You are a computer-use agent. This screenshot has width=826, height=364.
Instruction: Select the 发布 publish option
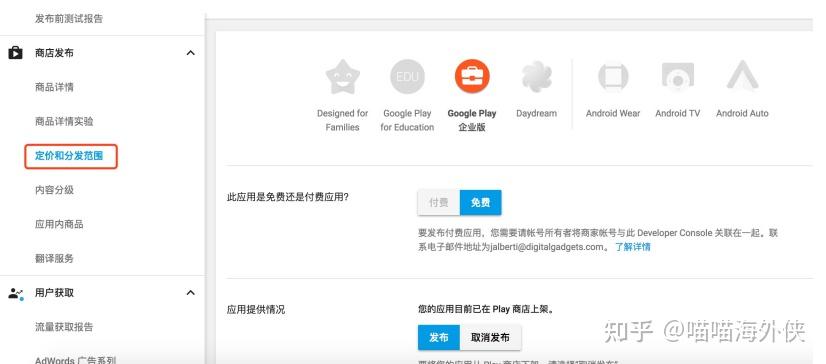pos(439,338)
